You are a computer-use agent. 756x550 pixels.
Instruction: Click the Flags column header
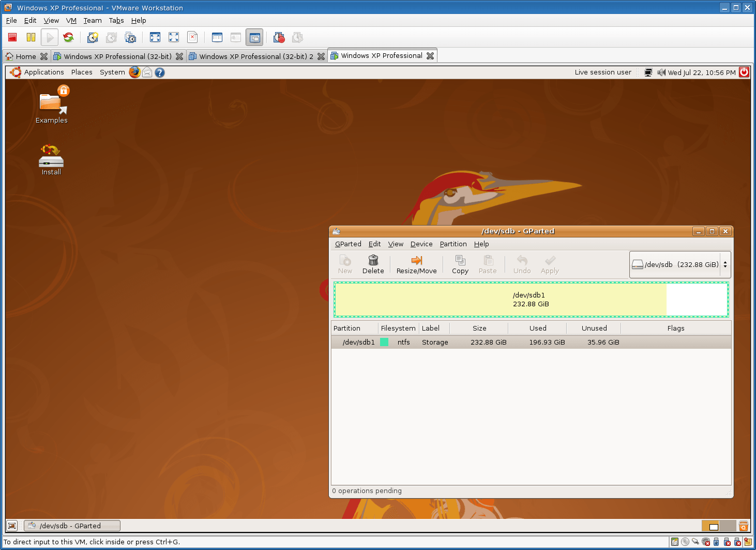click(676, 328)
